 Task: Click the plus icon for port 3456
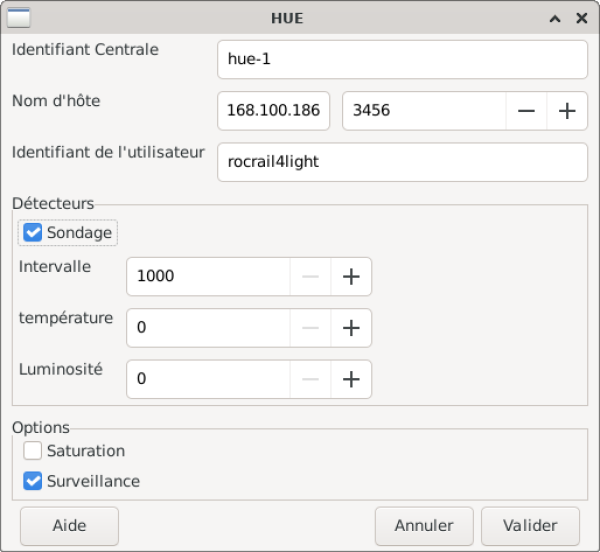[x=567, y=111]
